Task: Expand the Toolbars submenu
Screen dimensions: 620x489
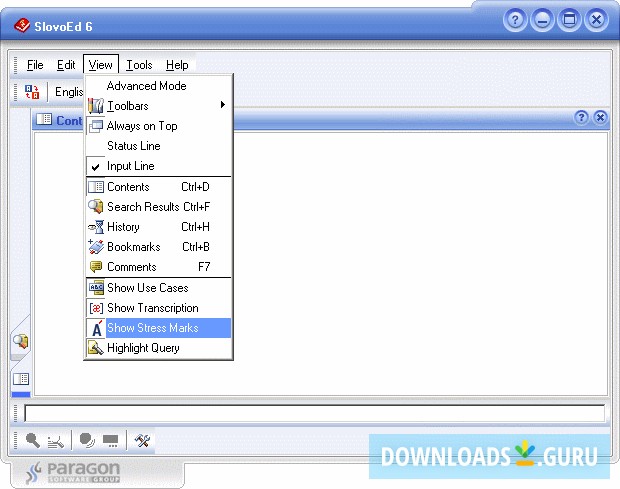Action: coord(159,106)
